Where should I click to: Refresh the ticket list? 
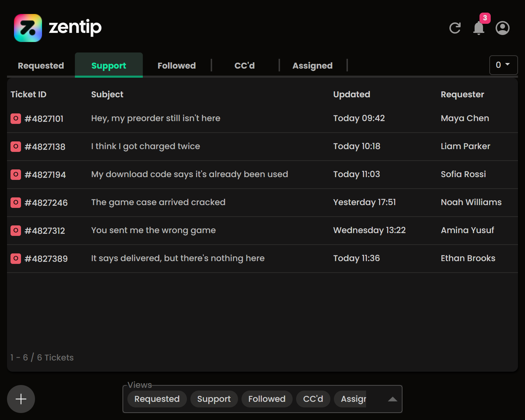coord(455,28)
